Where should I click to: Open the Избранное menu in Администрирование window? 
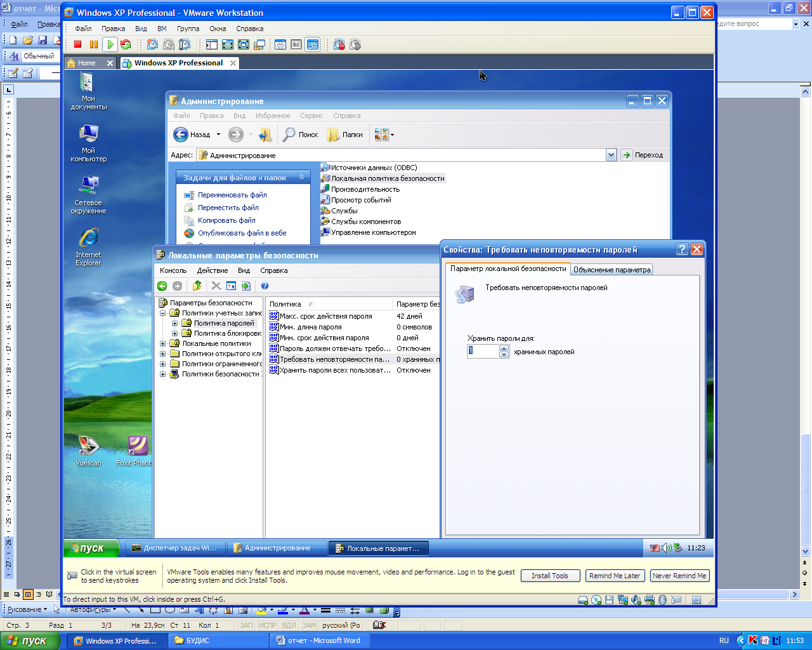[x=273, y=116]
